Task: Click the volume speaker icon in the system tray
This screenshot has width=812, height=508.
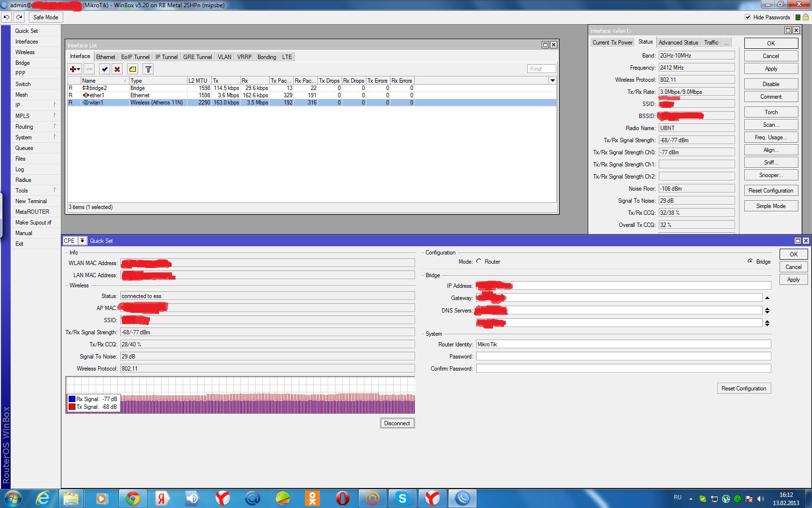Action: coord(761,498)
